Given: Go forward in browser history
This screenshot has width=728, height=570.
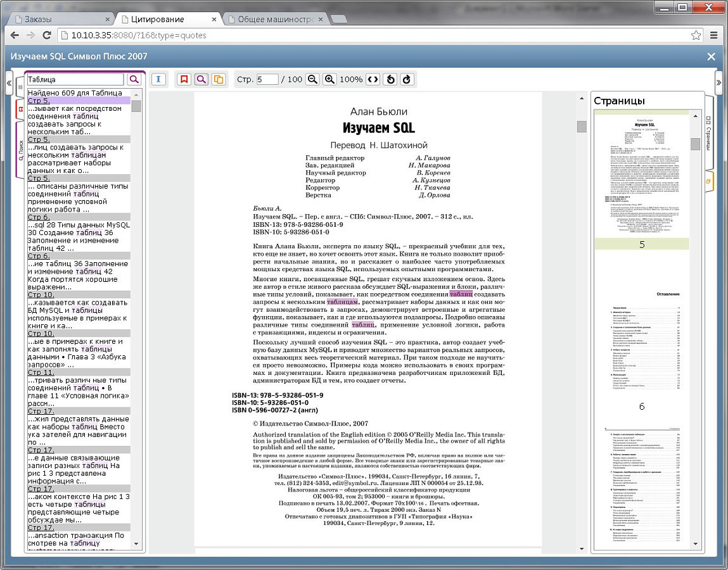Looking at the screenshot, I should (x=30, y=35).
